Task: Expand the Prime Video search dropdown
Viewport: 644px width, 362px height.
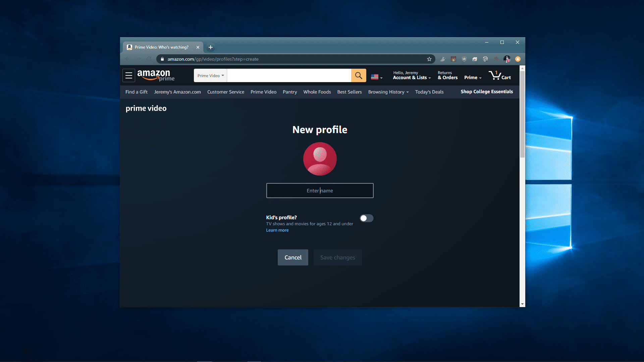Action: pyautogui.click(x=211, y=75)
